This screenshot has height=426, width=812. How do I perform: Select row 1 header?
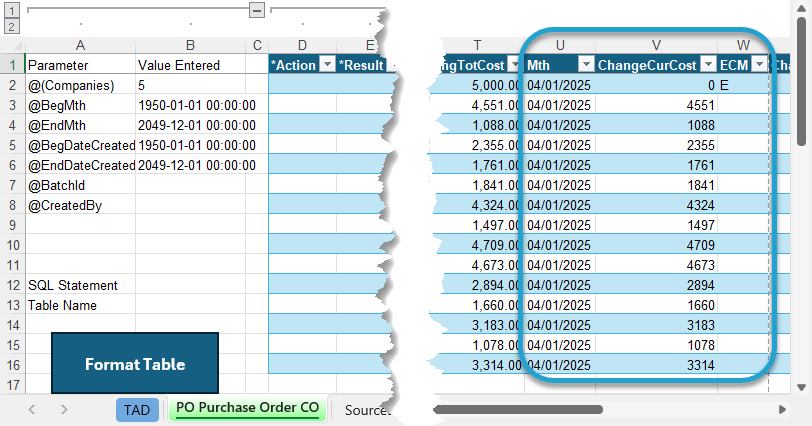12,65
